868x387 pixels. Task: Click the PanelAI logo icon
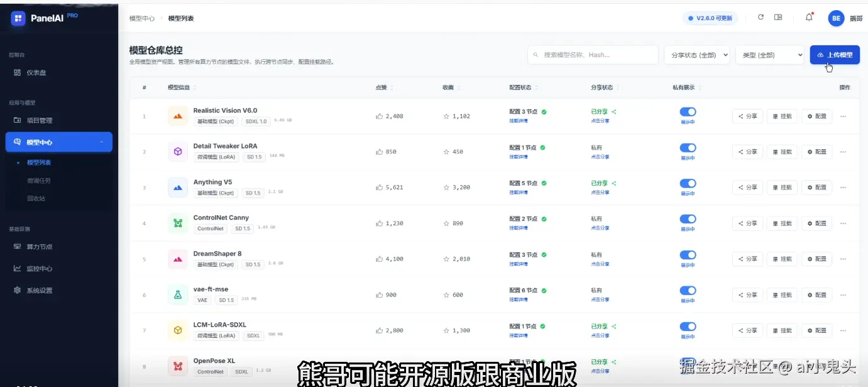click(18, 18)
